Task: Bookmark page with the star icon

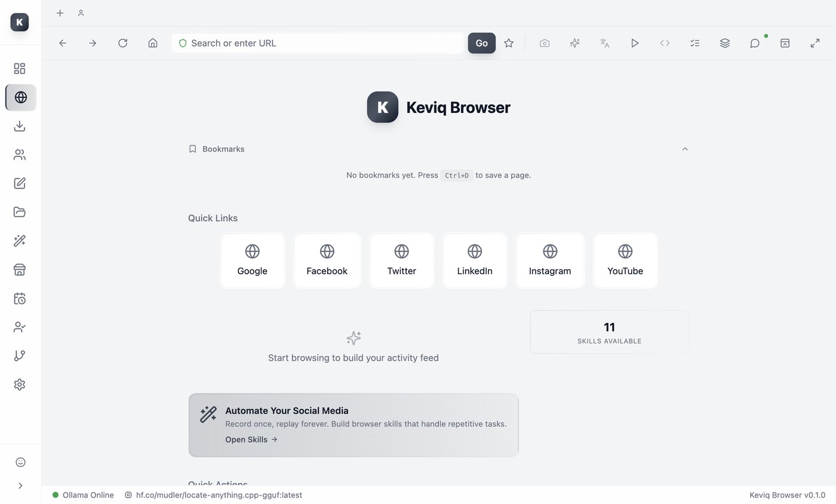Action: 509,43
